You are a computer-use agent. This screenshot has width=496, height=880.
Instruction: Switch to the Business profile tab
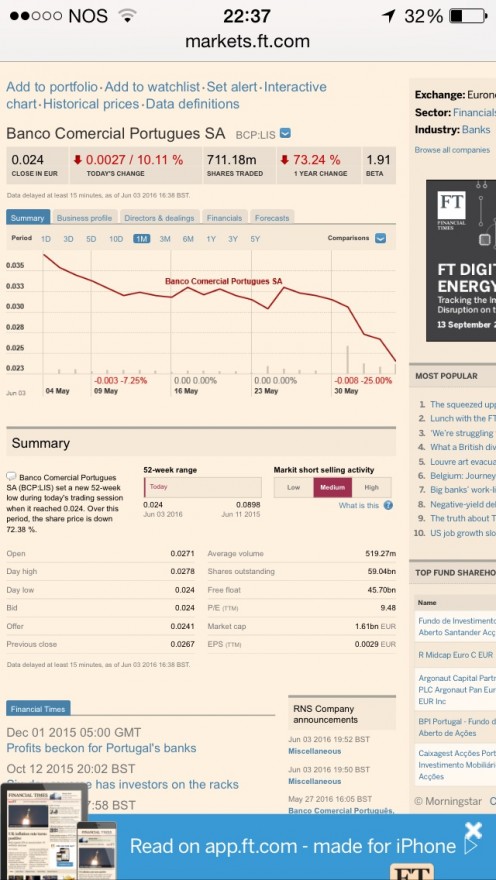(x=84, y=218)
